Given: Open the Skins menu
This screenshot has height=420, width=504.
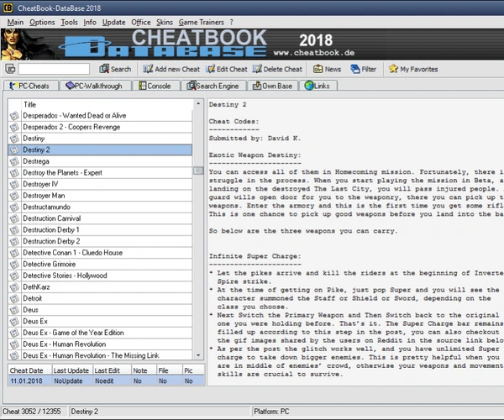Looking at the screenshot, I should coord(165,22).
